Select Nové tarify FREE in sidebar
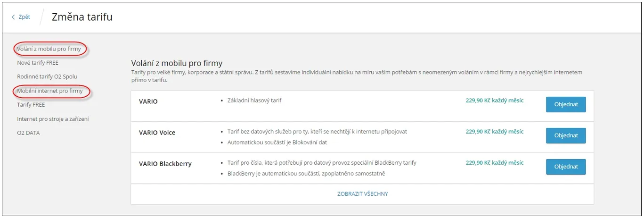This screenshot has height=218, width=644. coord(38,63)
